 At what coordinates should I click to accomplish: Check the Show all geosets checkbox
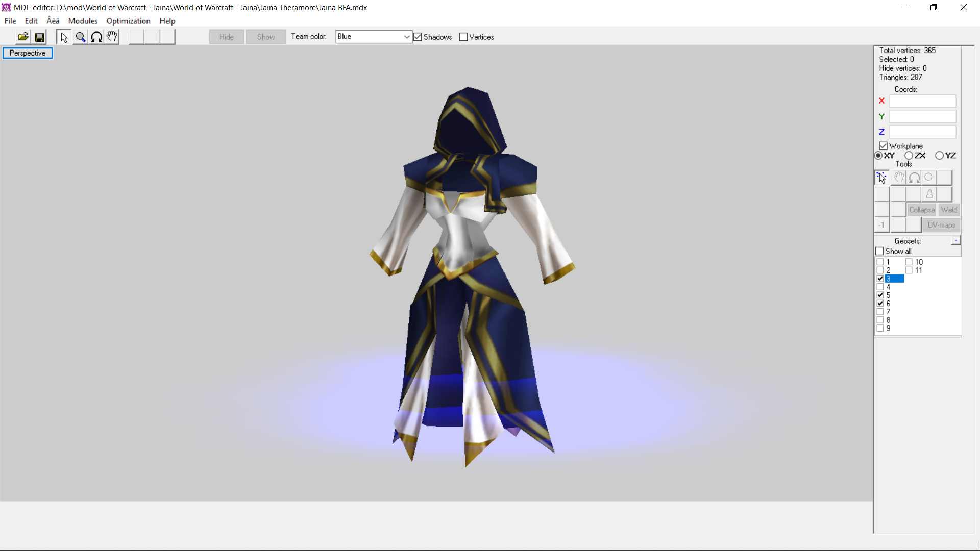(879, 251)
